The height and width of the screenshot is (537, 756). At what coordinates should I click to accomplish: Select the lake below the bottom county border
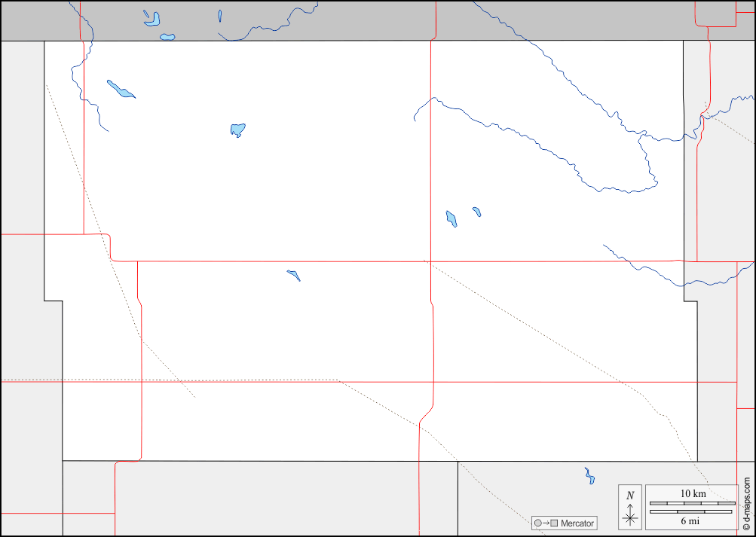pyautogui.click(x=589, y=476)
